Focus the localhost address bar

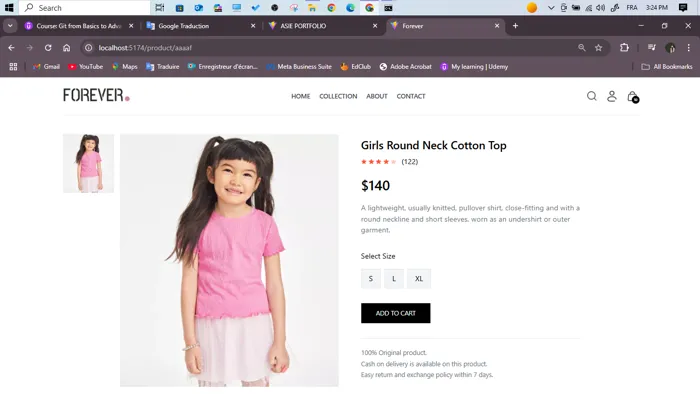click(x=330, y=48)
